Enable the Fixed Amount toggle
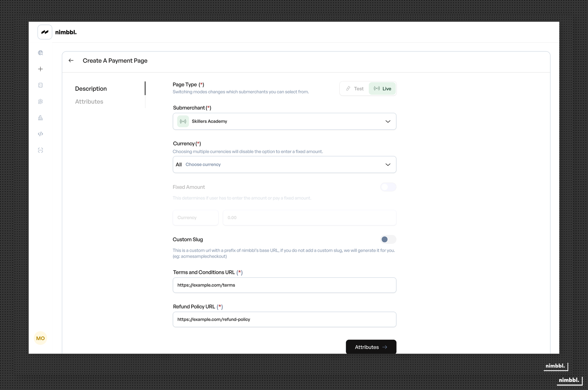This screenshot has width=588, height=390. tap(388, 187)
